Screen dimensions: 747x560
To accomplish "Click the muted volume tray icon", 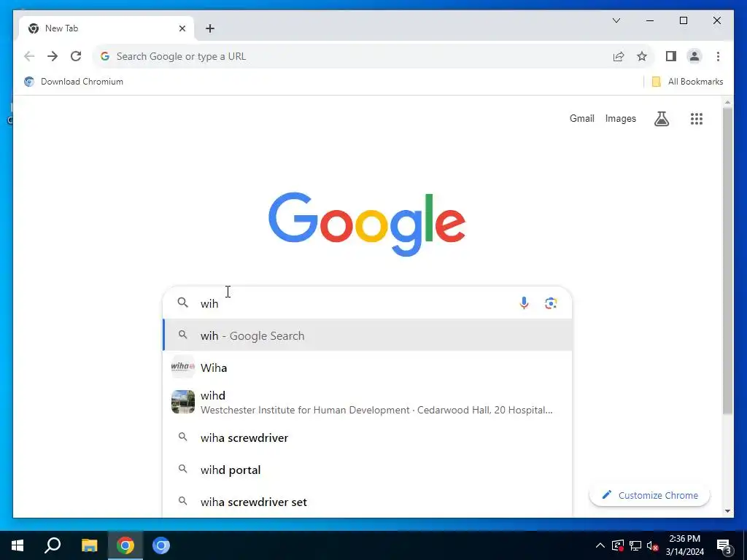I will (x=653, y=545).
